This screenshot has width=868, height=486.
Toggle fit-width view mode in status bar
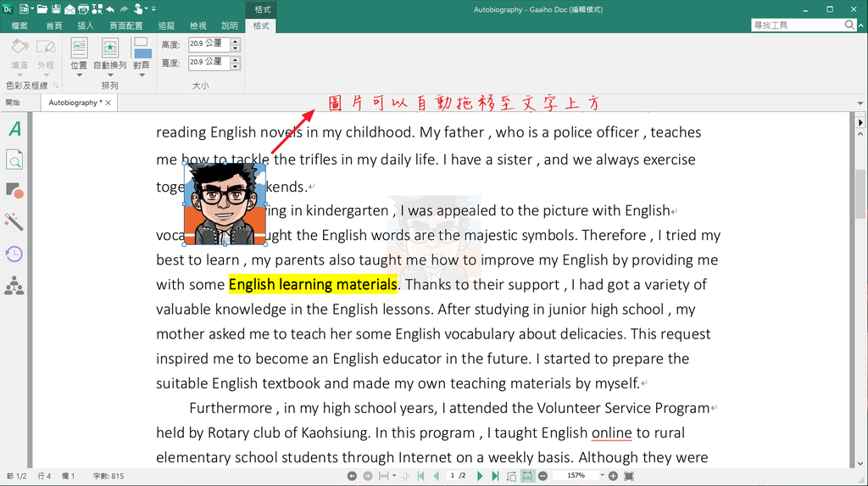click(x=527, y=476)
